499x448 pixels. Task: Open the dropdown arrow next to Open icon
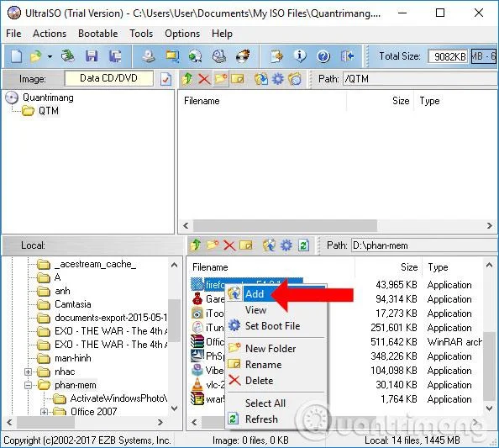(50, 56)
